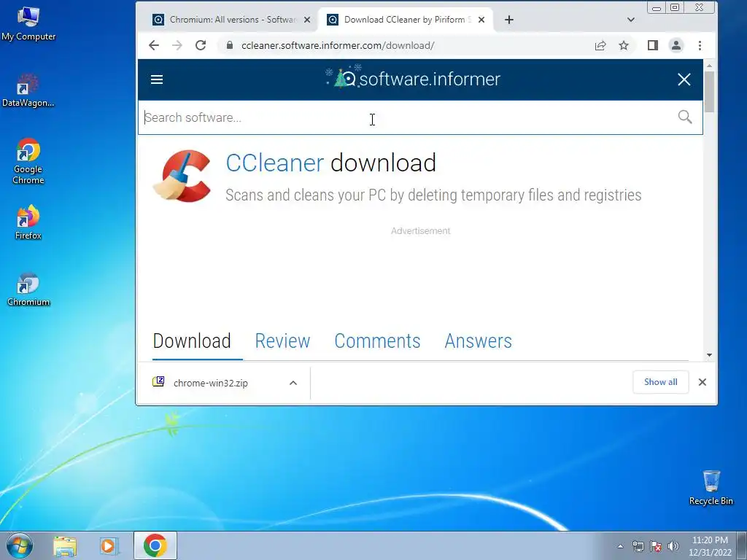The image size is (747, 560).
Task: Open Windows Media Player from taskbar
Action: tap(109, 545)
